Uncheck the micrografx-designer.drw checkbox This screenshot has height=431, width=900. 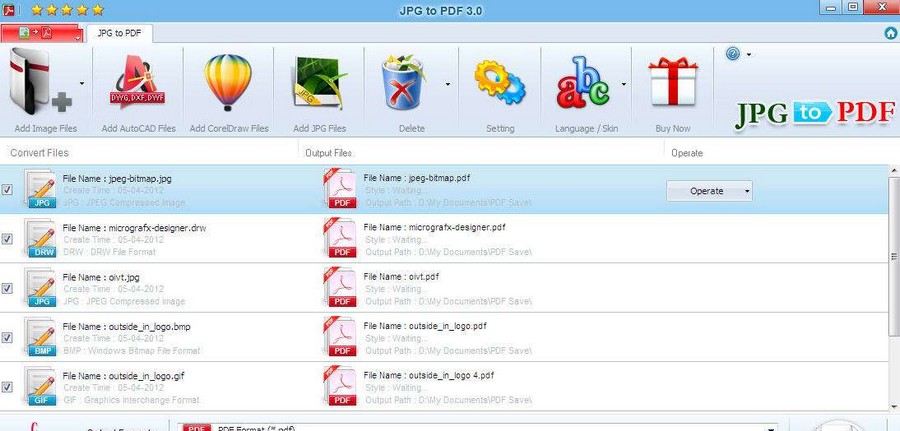(x=7, y=239)
